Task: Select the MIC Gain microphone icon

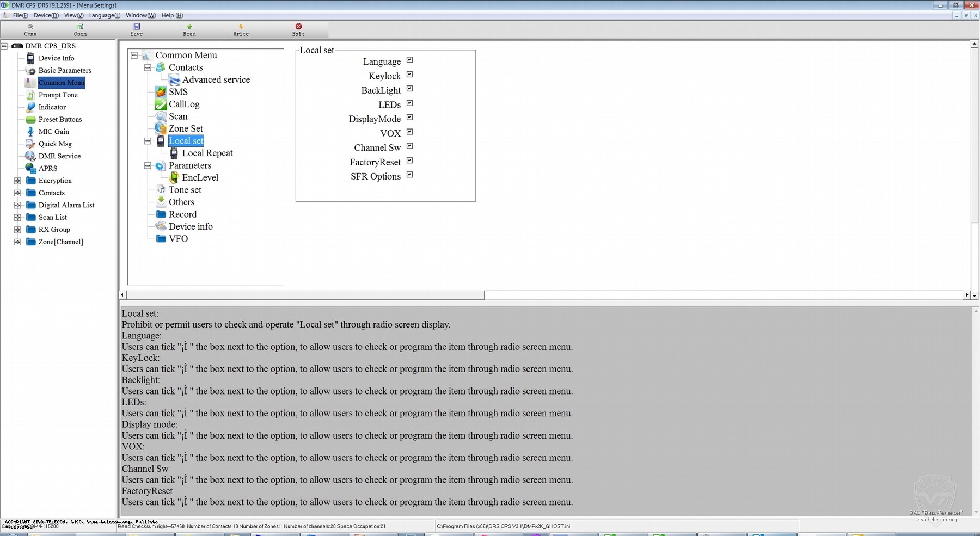Action: point(30,132)
